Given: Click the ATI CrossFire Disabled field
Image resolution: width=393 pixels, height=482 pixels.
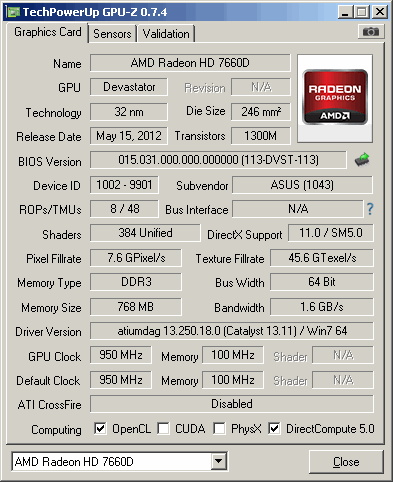Looking at the screenshot, I should 232,404.
